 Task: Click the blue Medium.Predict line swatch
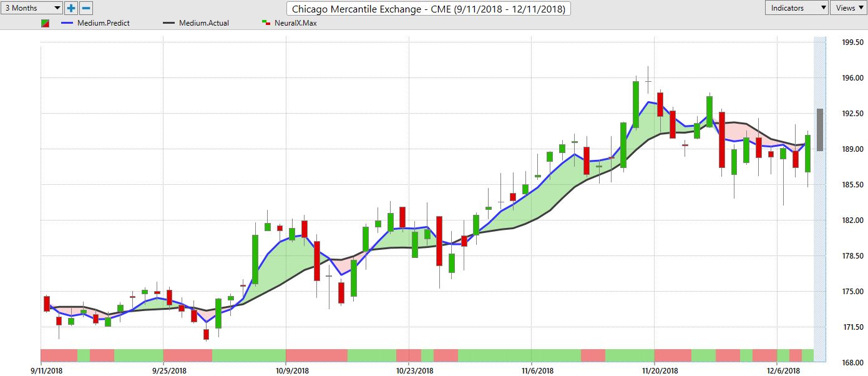(x=67, y=23)
